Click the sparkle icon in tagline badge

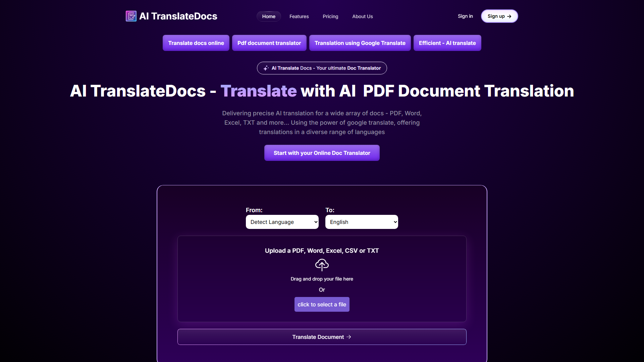(x=266, y=68)
